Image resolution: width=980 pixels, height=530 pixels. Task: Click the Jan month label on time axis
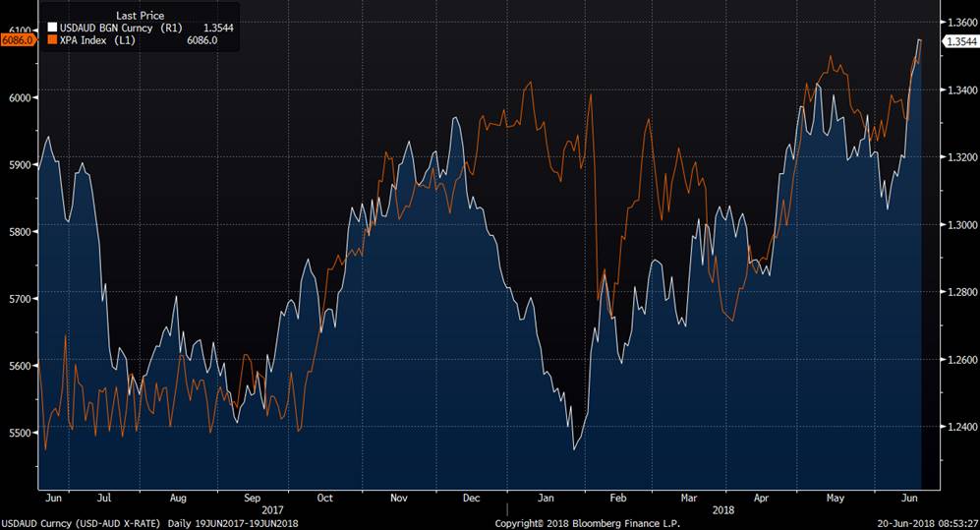[546, 499]
